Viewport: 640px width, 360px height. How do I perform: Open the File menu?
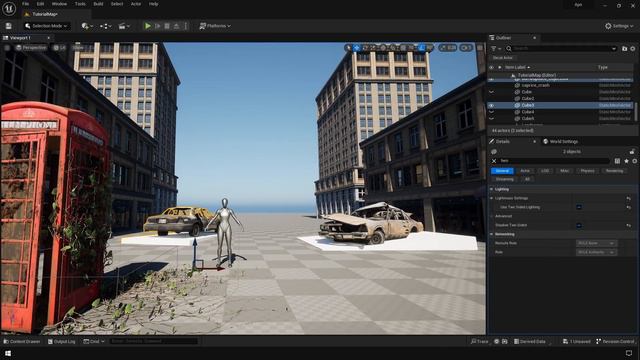(x=25, y=4)
